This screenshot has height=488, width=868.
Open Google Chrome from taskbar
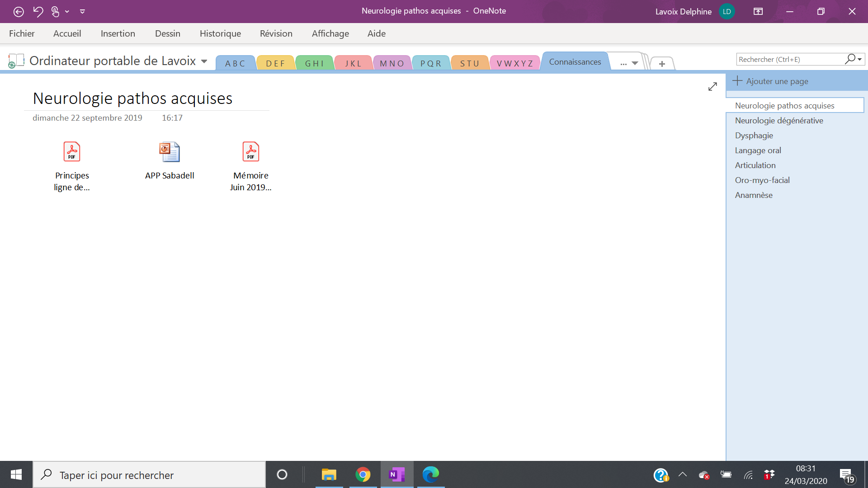(x=363, y=474)
